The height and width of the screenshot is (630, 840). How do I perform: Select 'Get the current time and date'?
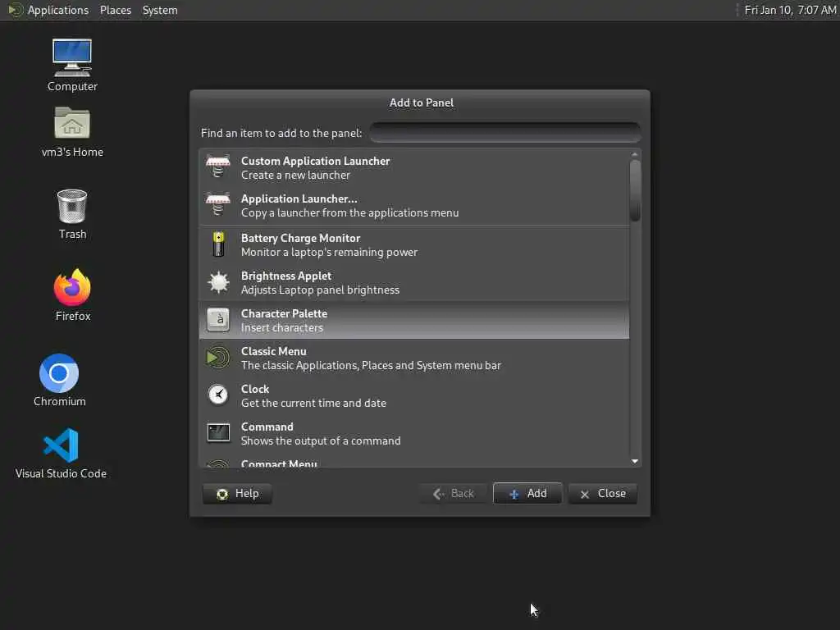(x=313, y=403)
